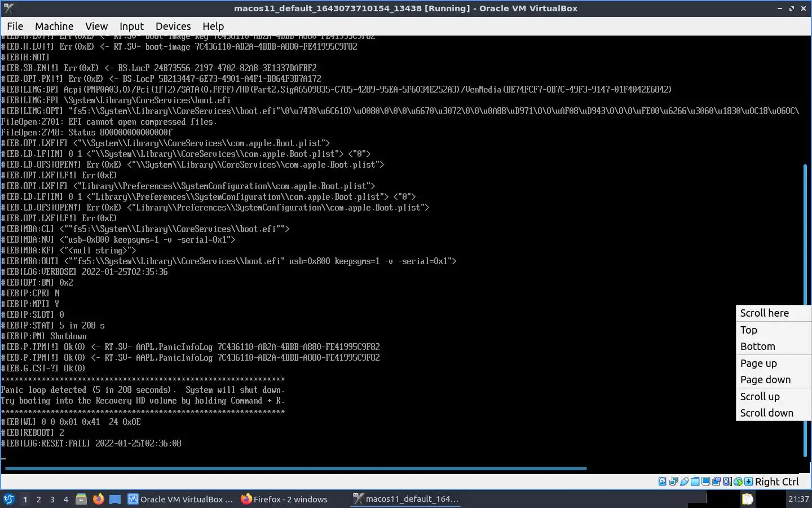Choose Bottom in the scrollbar context menu

coord(773,347)
